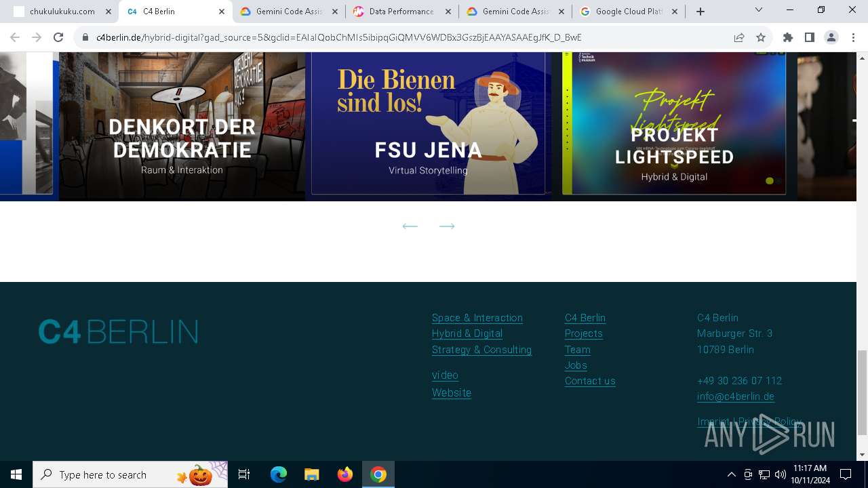Open a new tab with the plus icon
Screen dimensions: 868x488
[x=701, y=12]
